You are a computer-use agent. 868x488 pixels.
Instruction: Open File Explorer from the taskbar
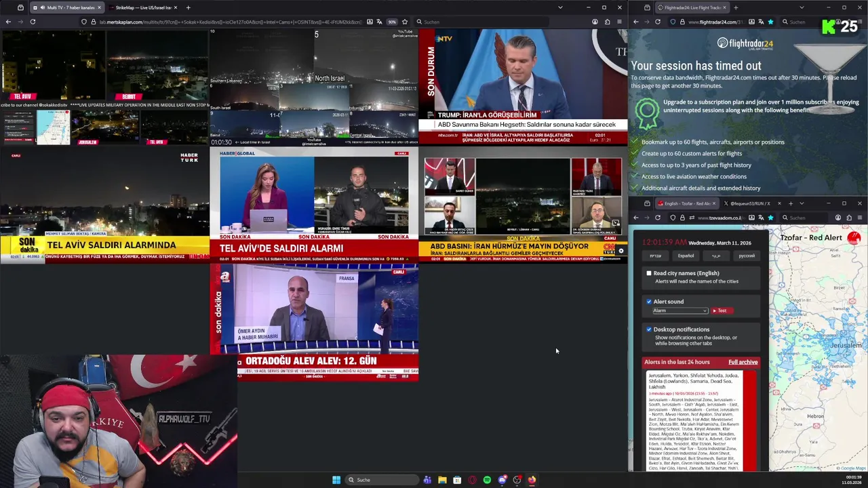tap(442, 480)
